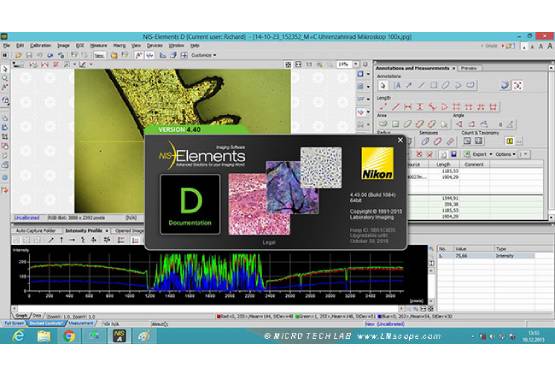Launch Chrome from the taskbar

[x=69, y=336]
